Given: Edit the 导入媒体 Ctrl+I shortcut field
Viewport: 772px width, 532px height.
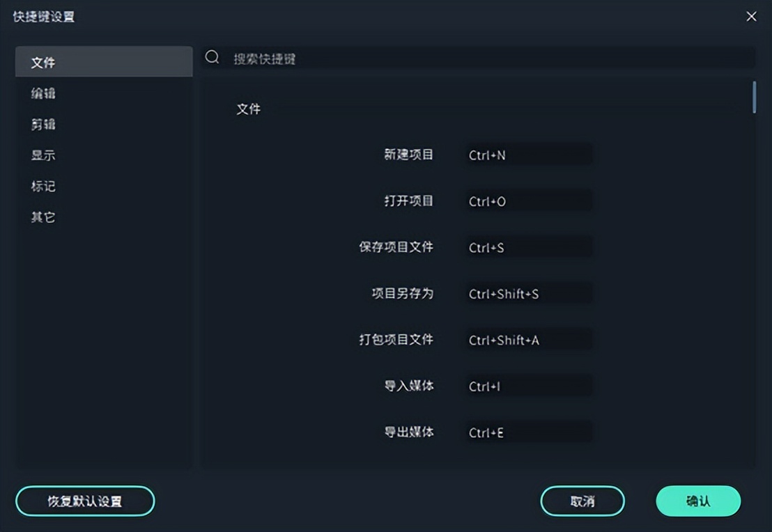Looking at the screenshot, I should 528,386.
